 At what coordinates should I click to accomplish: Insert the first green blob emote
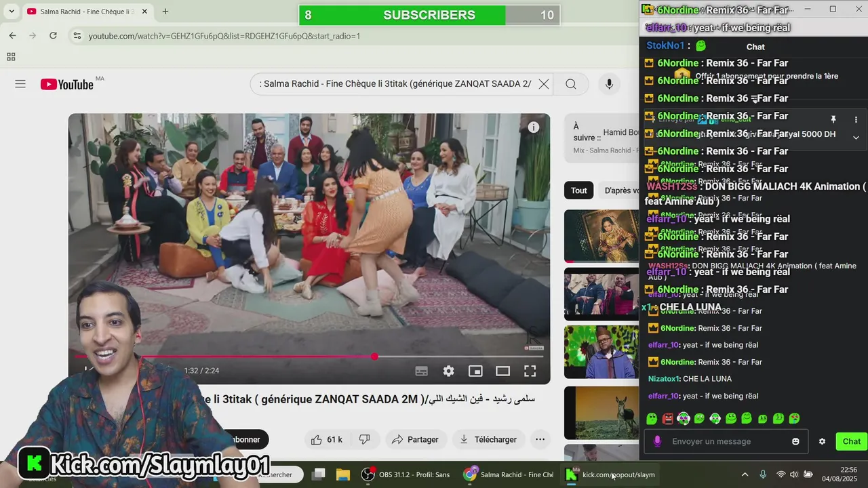(x=652, y=419)
